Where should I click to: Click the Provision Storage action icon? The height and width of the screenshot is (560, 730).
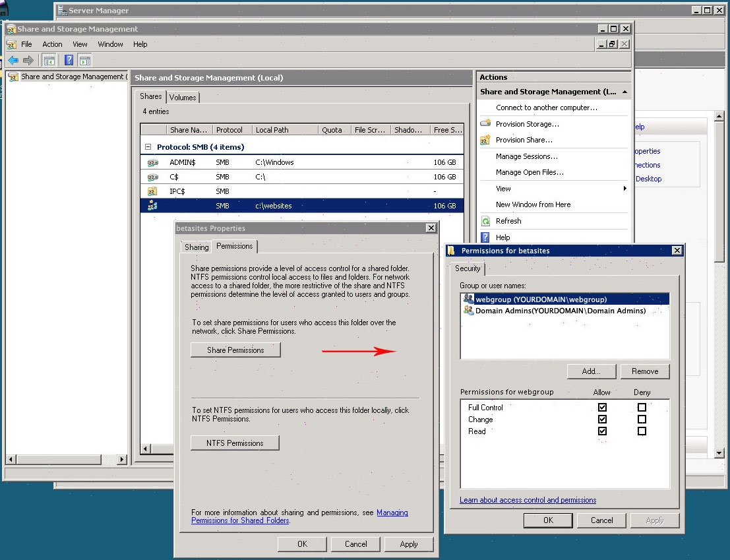485,123
